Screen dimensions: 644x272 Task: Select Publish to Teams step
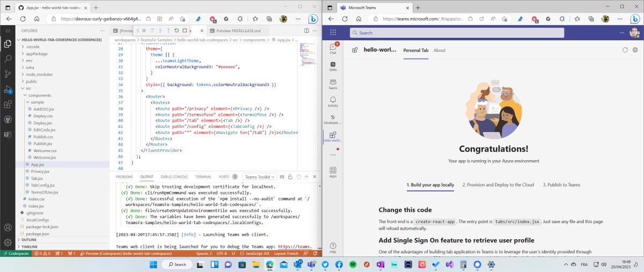561,185
